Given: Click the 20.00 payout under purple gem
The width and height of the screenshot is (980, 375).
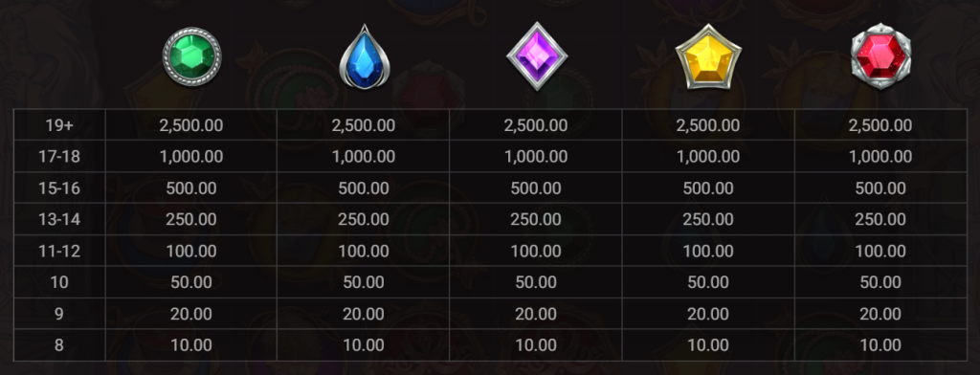Looking at the screenshot, I should coord(536,314).
